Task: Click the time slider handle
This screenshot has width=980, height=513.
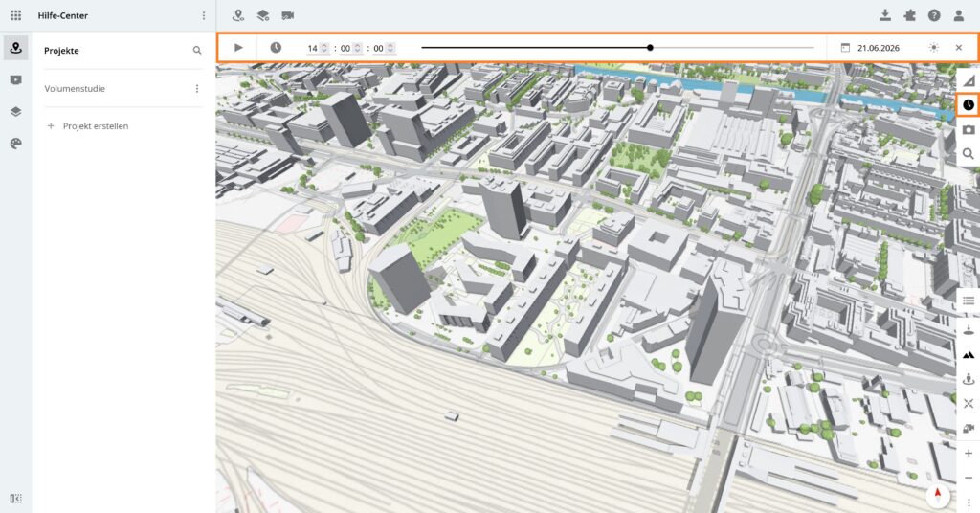Action: (x=650, y=47)
